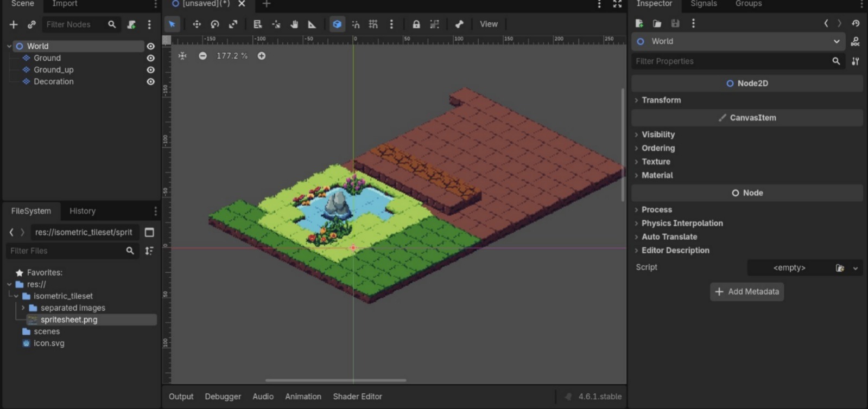The height and width of the screenshot is (409, 868).
Task: Load an existing resource in Inspector
Action: pyautogui.click(x=657, y=23)
